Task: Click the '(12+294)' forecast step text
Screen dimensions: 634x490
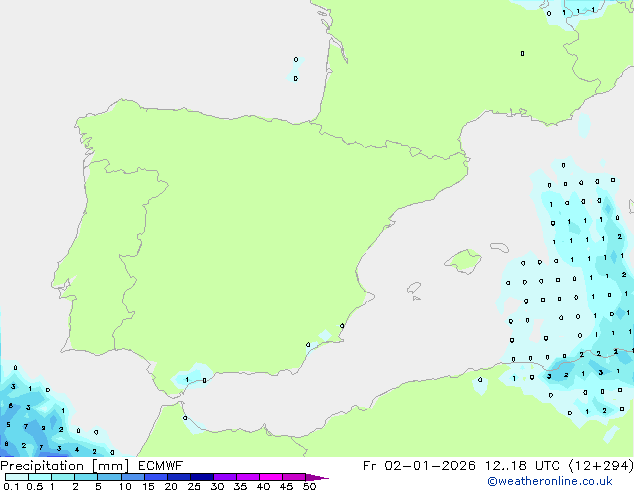Action: (601, 466)
